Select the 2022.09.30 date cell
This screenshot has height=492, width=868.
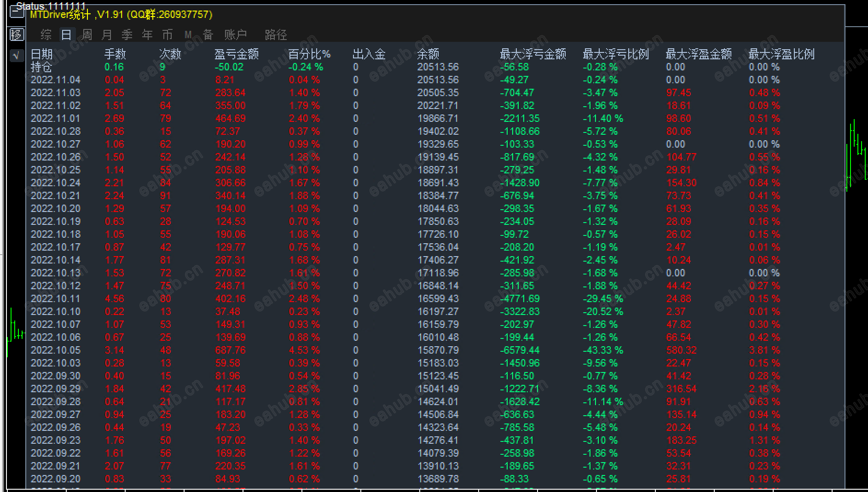(56, 376)
